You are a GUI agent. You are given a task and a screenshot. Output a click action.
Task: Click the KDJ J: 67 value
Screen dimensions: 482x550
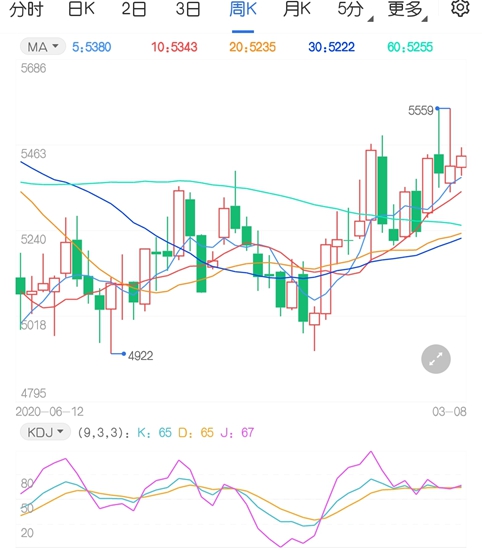pyautogui.click(x=237, y=432)
